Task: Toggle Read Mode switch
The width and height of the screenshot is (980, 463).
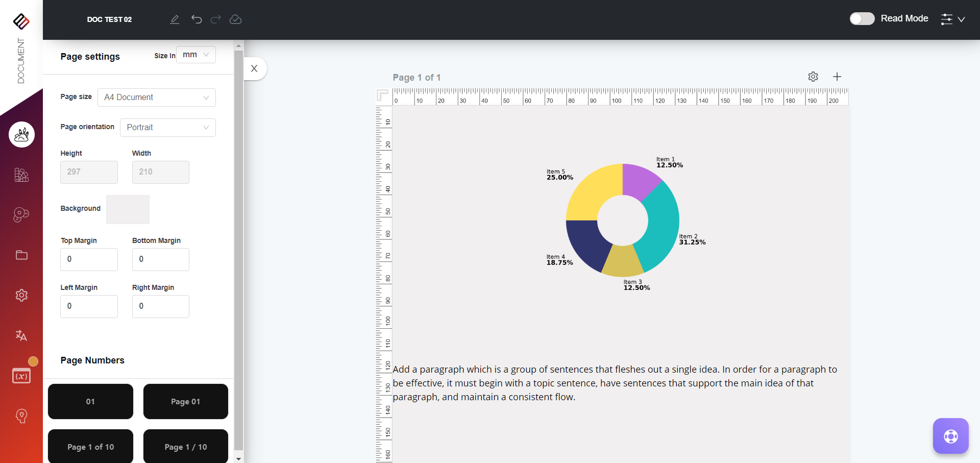Action: coord(862,18)
